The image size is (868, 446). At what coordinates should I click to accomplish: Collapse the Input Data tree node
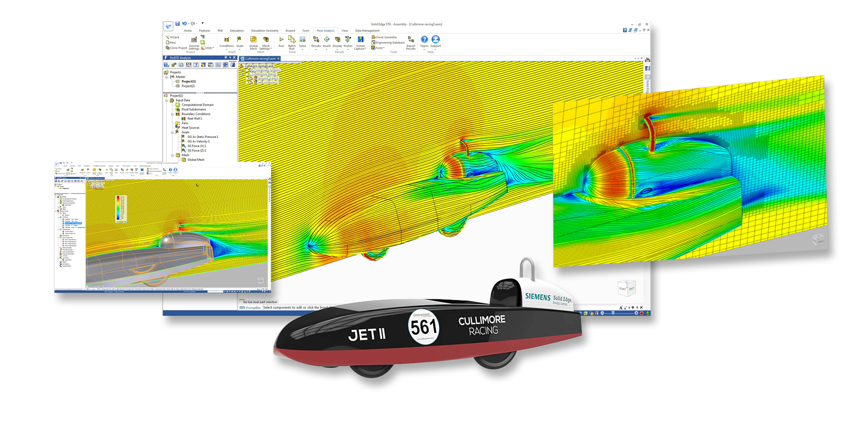[167, 100]
